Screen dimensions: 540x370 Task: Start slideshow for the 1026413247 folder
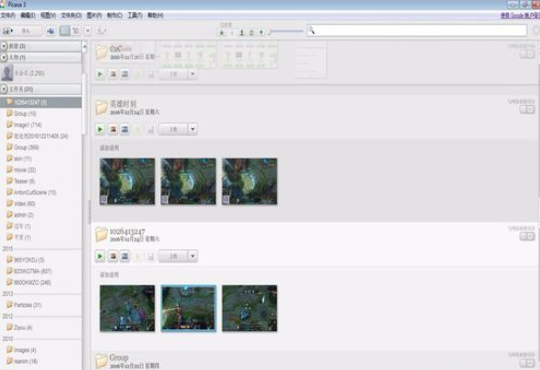click(x=100, y=256)
